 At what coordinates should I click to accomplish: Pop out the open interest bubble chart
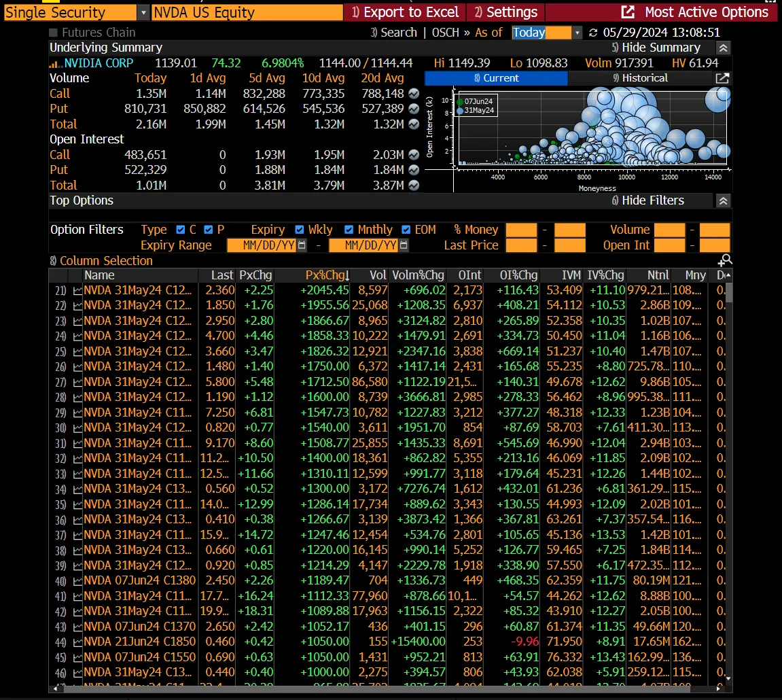(722, 78)
